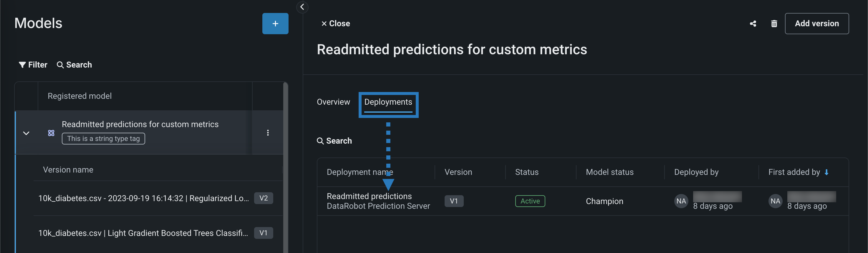The height and width of the screenshot is (253, 868).
Task: Open the Readmitted predictions deployment link
Action: click(369, 196)
